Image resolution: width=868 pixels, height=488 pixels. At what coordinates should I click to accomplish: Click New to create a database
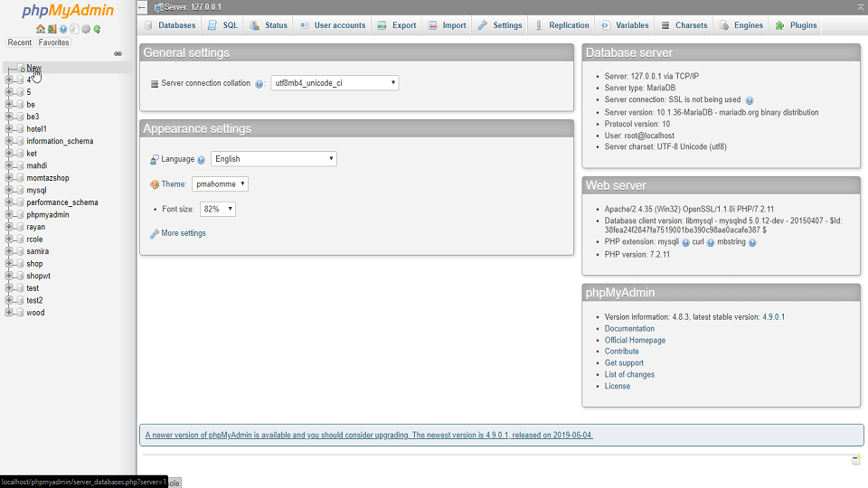tap(33, 68)
